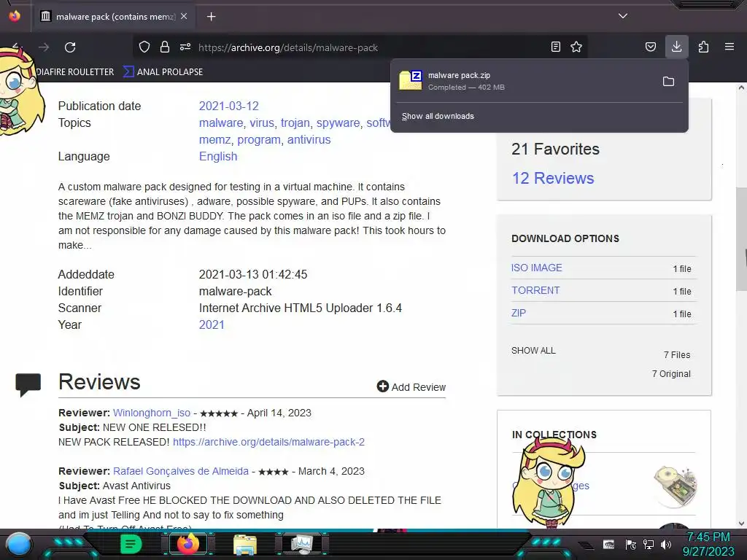Click scrollbar down arrow
Screen dimensions: 747x560
pos(741,524)
